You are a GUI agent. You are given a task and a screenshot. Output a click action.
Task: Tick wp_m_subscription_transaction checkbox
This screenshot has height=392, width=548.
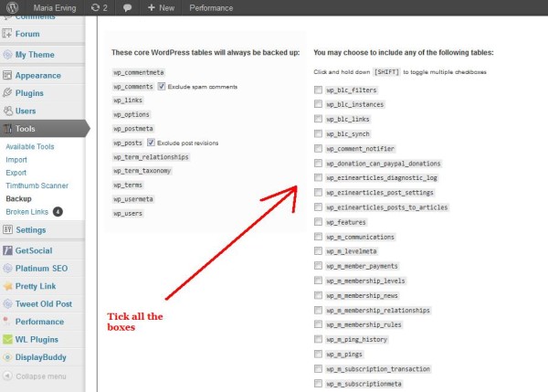[x=318, y=368]
